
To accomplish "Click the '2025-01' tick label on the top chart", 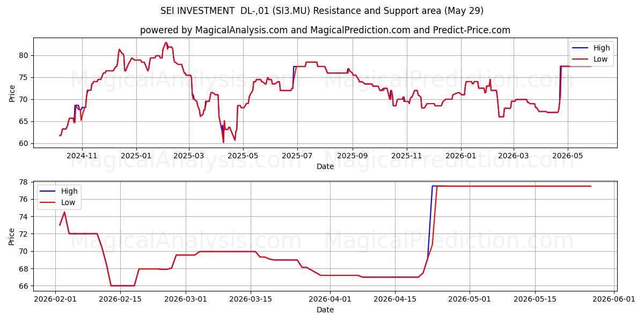I will [x=136, y=156].
